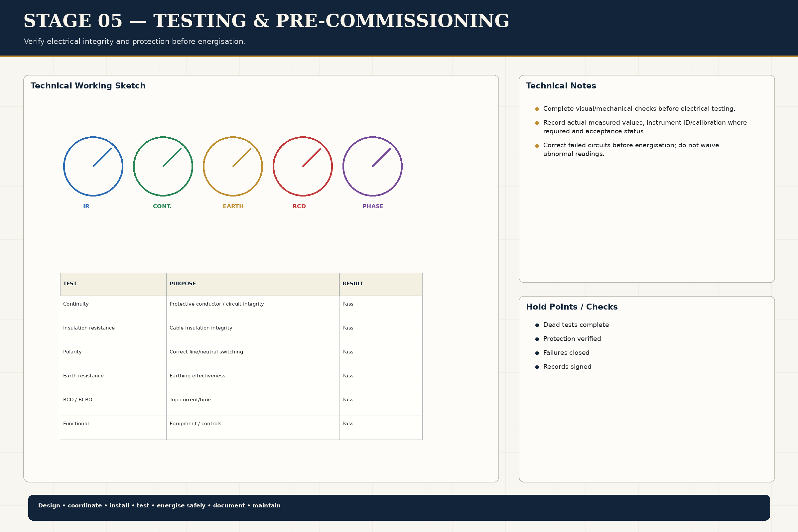
Task: Click the amber EARTH gauge dial
Action: 233,166
